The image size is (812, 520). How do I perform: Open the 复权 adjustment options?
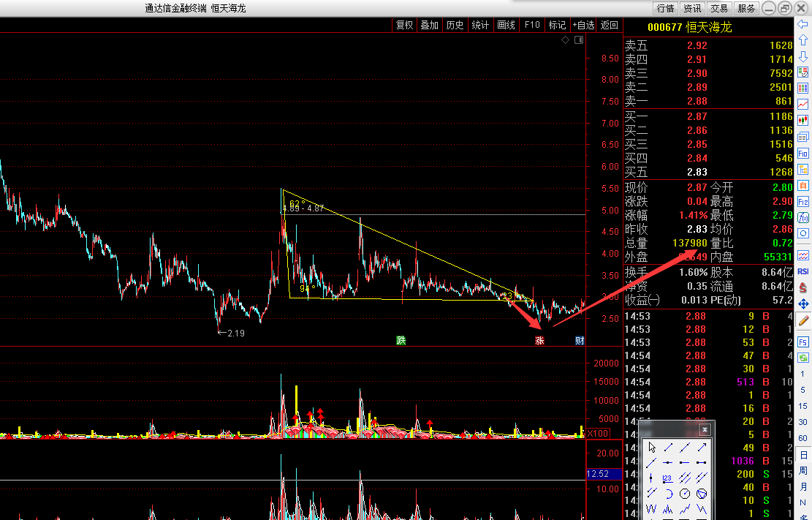[404, 25]
